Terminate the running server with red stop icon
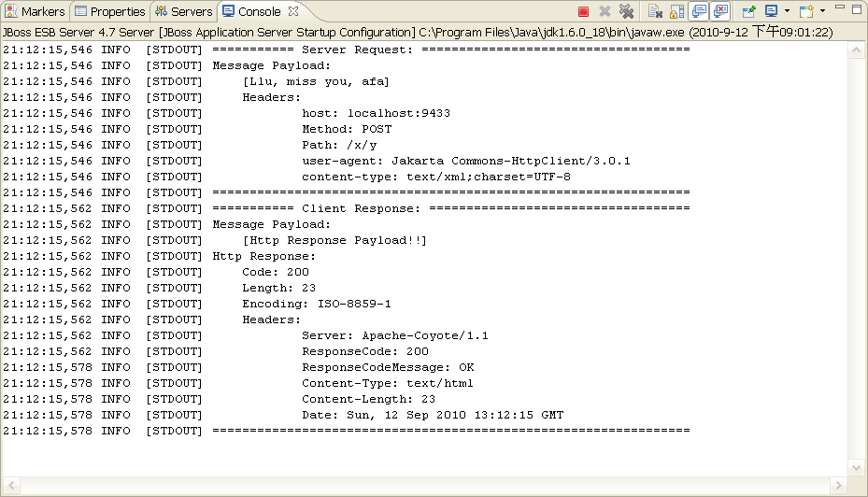 [x=583, y=11]
